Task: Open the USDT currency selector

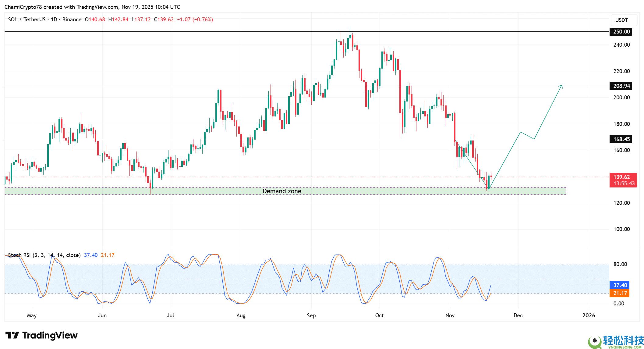Action: point(621,20)
